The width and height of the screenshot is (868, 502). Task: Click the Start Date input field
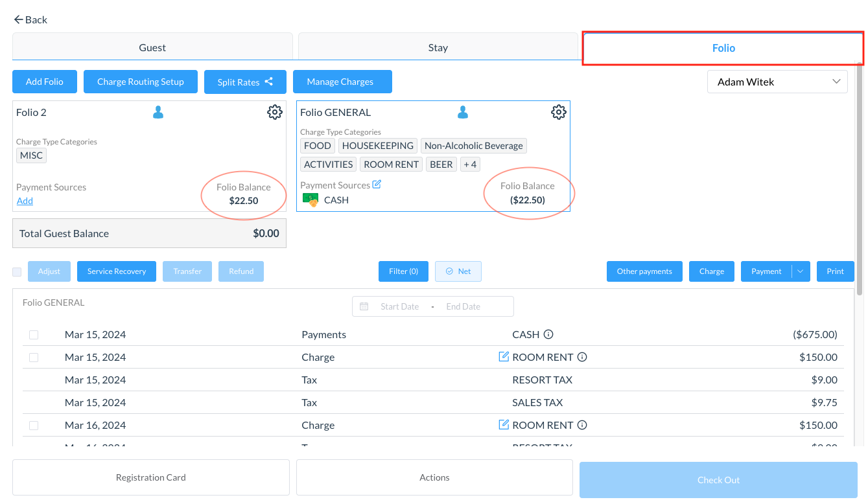399,306
